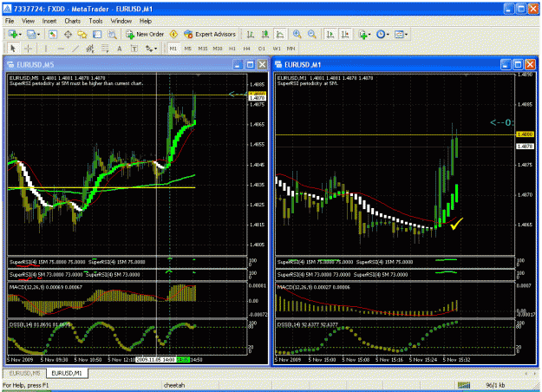The width and height of the screenshot is (542, 392).
Task: Open the Charts menu
Action: 72,21
